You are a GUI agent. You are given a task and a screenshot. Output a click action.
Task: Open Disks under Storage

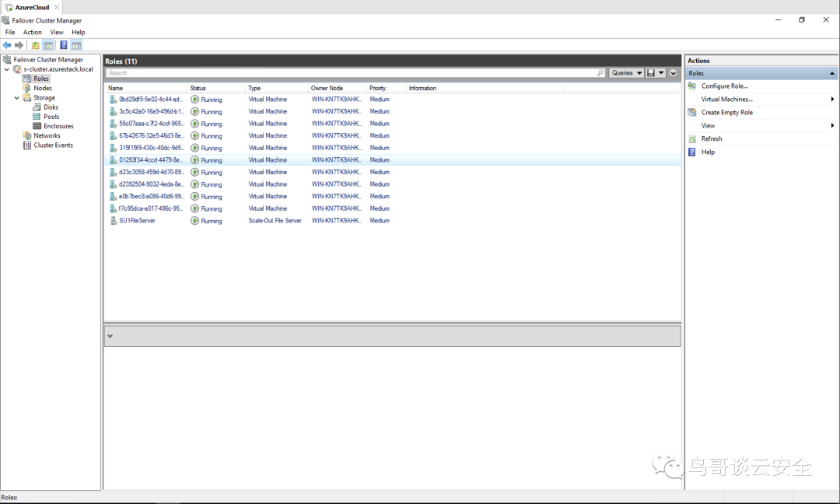point(51,107)
